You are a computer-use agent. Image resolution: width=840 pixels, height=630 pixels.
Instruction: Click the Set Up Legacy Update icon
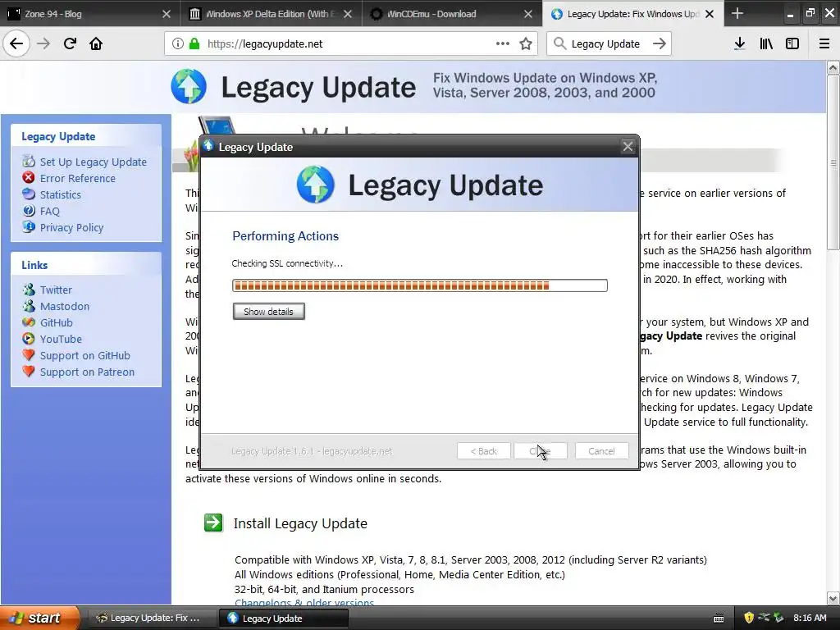tap(29, 161)
